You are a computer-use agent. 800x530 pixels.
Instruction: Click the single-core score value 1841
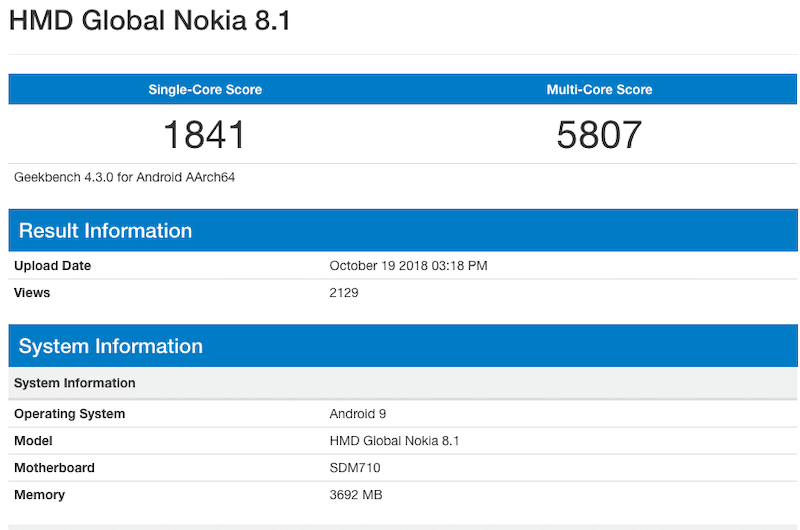205,135
